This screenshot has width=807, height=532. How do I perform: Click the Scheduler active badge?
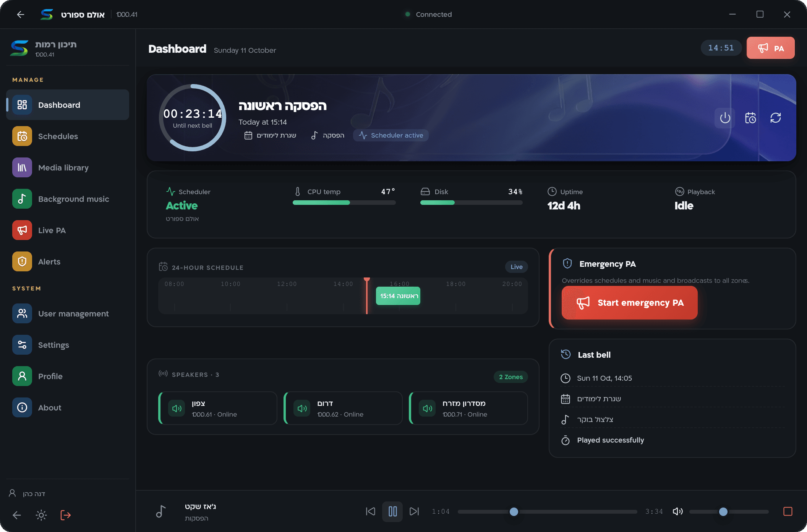[x=391, y=135]
